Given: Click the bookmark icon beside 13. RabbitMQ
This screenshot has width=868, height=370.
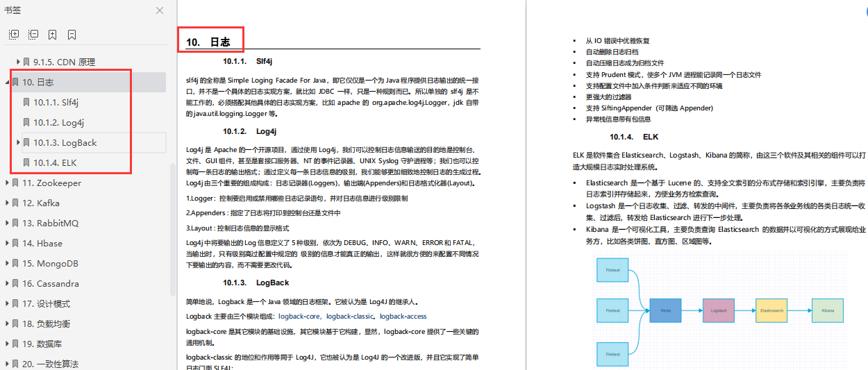Looking at the screenshot, I should [x=15, y=223].
